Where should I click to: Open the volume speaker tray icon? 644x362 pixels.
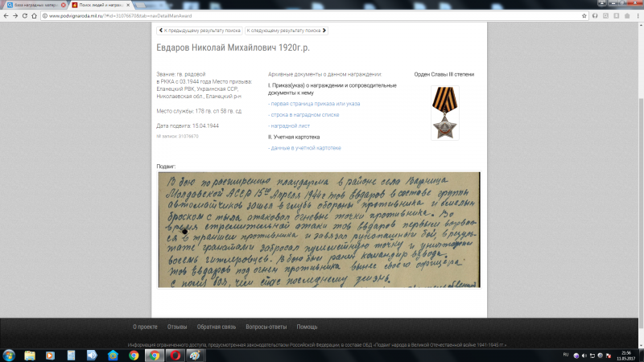tap(584, 356)
